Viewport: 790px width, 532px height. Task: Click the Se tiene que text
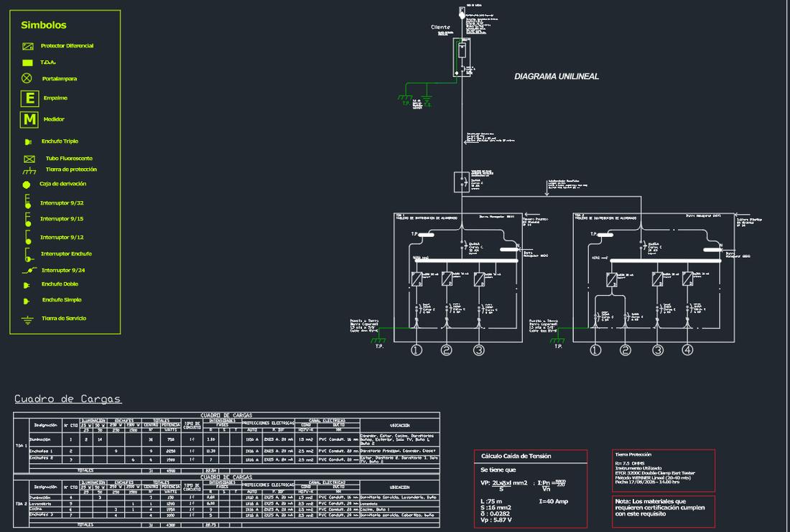[498, 470]
